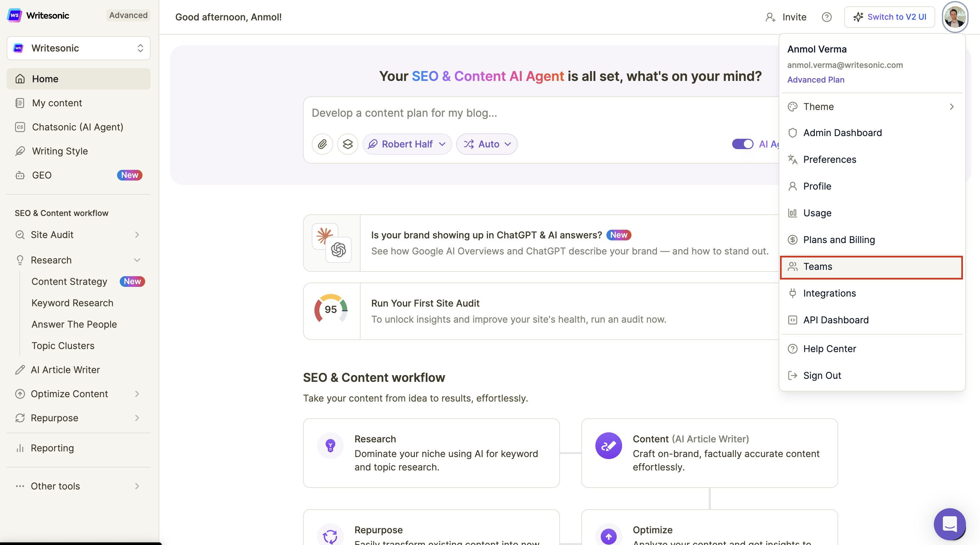The height and width of the screenshot is (545, 980).
Task: Click the user profile avatar photo
Action: [x=955, y=17]
